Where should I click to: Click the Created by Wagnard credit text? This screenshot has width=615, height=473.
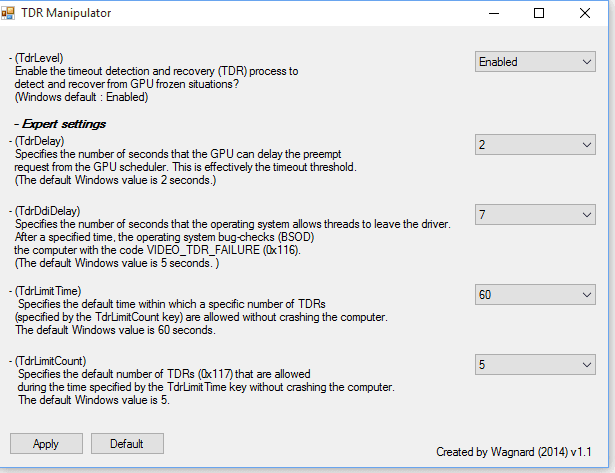click(x=514, y=452)
